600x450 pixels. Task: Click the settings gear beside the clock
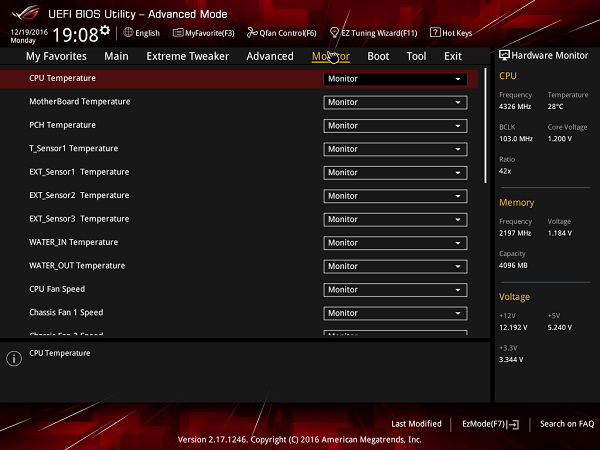(105, 30)
